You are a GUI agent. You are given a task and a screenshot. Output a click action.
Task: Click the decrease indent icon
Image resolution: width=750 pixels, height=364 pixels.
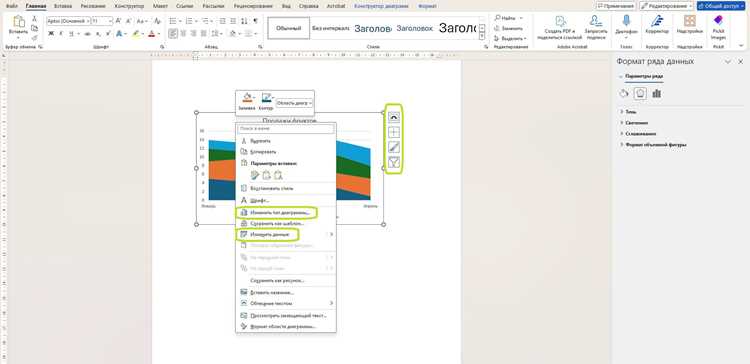coord(222,21)
